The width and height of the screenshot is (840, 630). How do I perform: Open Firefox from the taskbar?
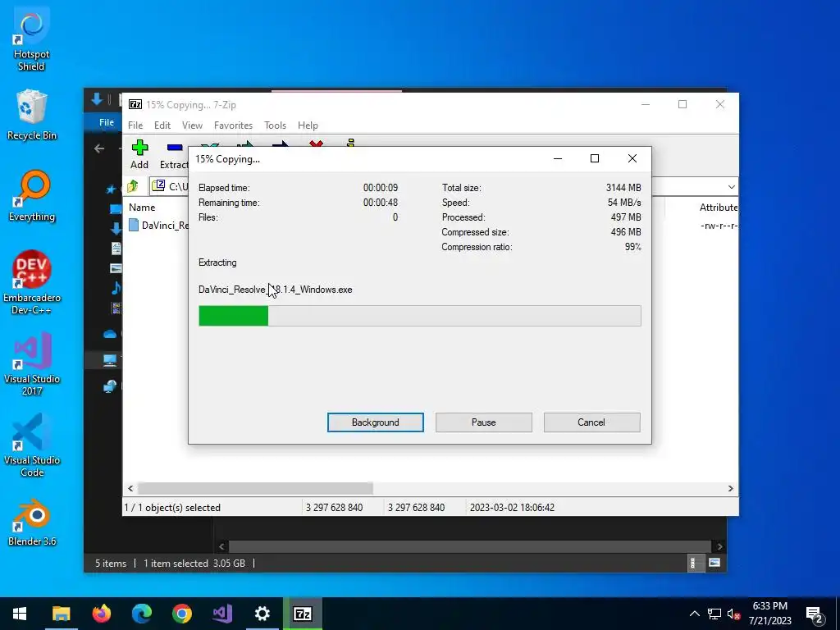pyautogui.click(x=101, y=614)
